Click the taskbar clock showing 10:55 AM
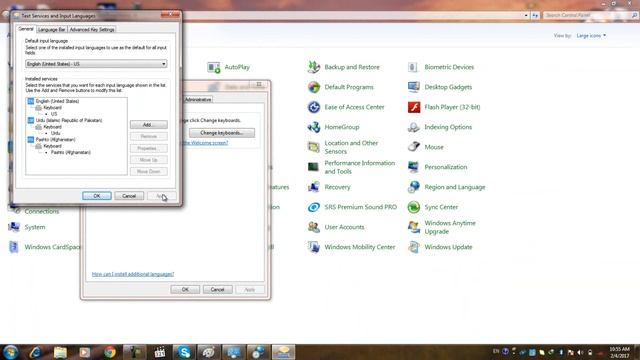 tap(619, 353)
